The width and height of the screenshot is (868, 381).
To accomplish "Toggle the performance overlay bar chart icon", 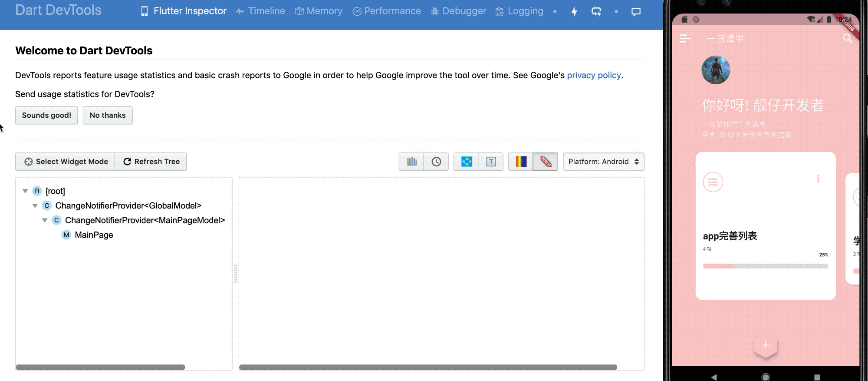I will (x=411, y=162).
